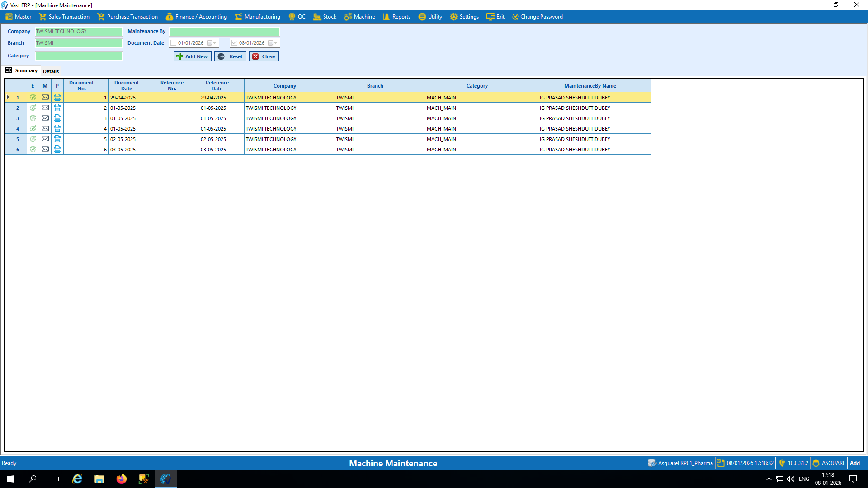This screenshot has width=868, height=488.
Task: Open the Machine menu
Action: point(359,17)
